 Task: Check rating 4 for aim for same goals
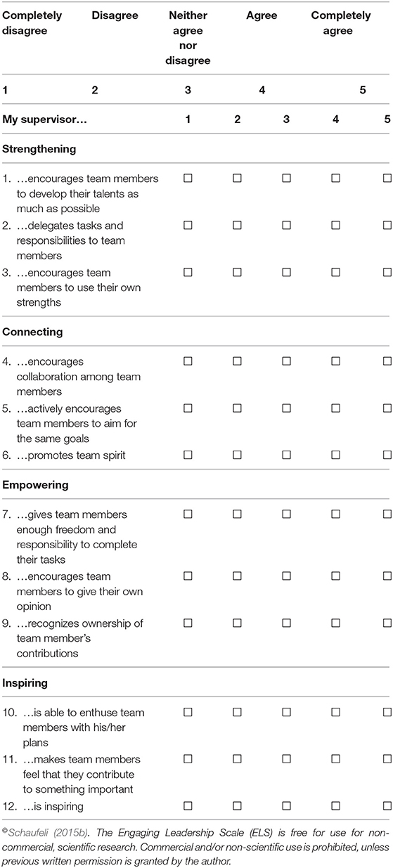pyautogui.click(x=335, y=408)
